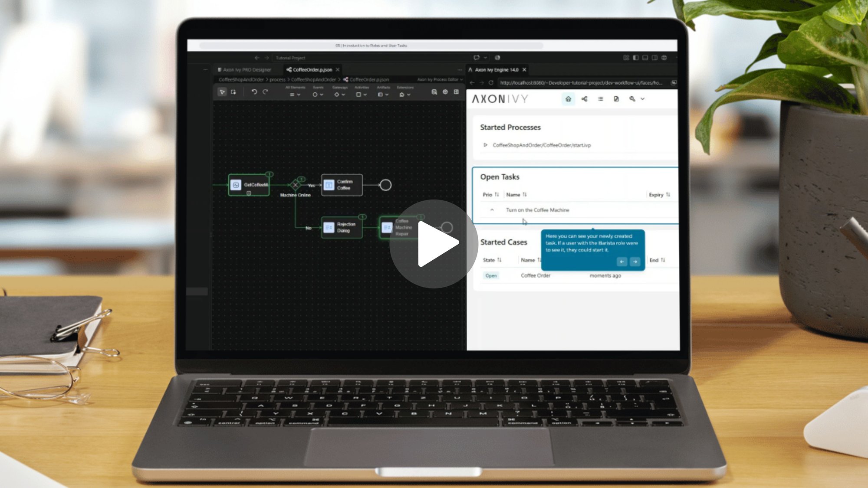Open the cases document icon in Axon Ivy header

point(616,99)
